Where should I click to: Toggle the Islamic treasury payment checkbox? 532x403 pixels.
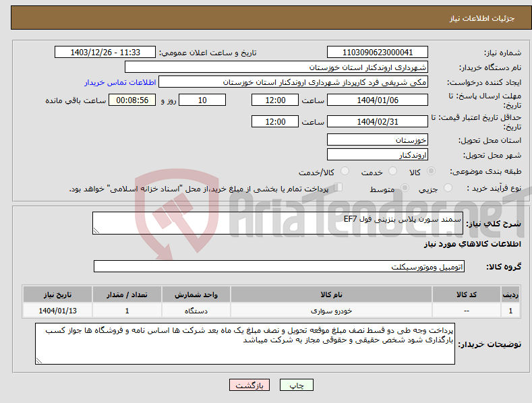[x=338, y=187]
